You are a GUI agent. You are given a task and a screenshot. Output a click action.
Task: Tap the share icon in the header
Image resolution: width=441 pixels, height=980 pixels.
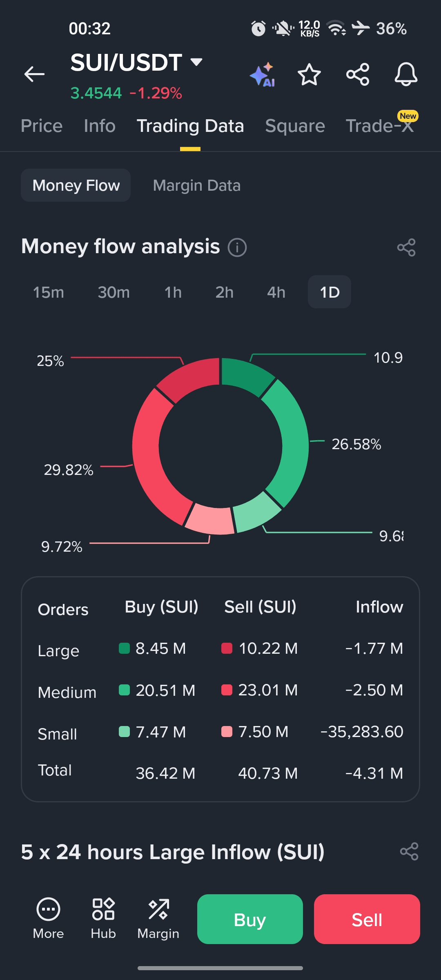point(358,74)
